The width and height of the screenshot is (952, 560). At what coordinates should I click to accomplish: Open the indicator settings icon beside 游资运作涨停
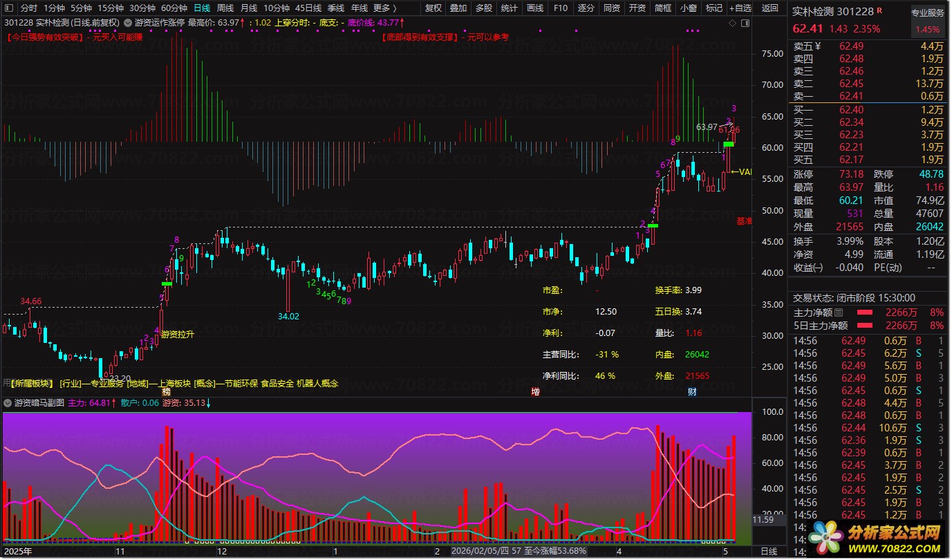(x=128, y=23)
